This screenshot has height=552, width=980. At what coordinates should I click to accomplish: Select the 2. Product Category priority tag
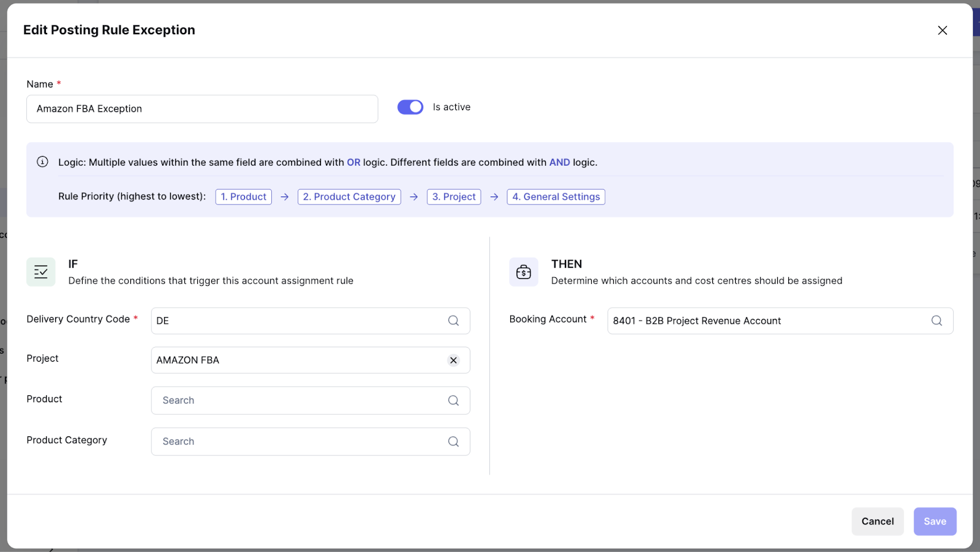tap(349, 197)
